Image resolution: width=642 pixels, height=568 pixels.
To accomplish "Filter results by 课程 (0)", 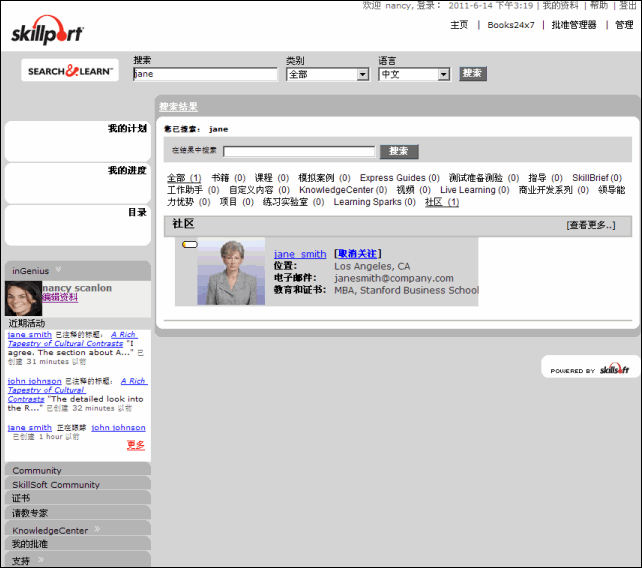I will coord(272,178).
